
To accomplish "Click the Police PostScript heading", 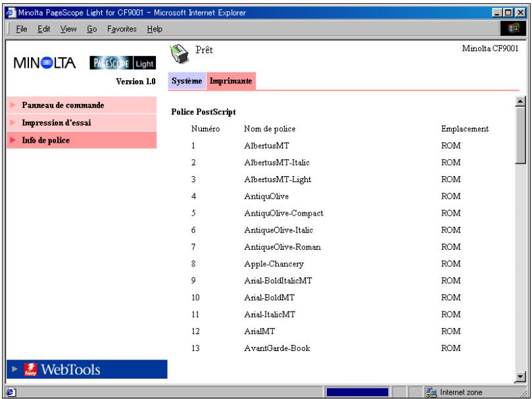I will point(204,112).
